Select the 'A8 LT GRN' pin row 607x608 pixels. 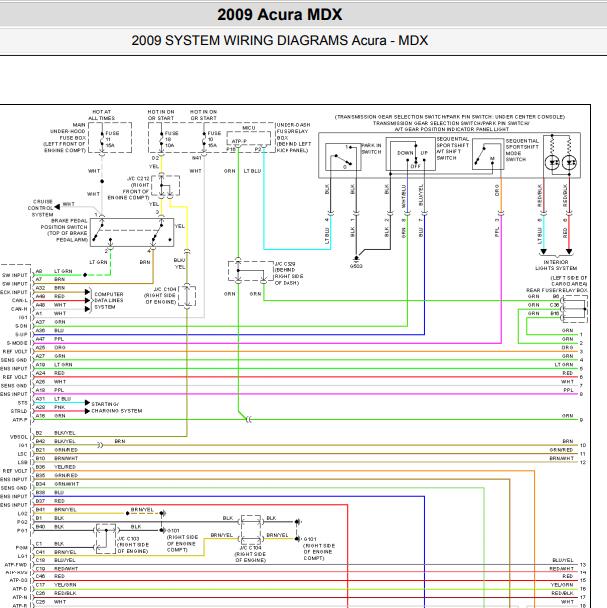pos(54,271)
